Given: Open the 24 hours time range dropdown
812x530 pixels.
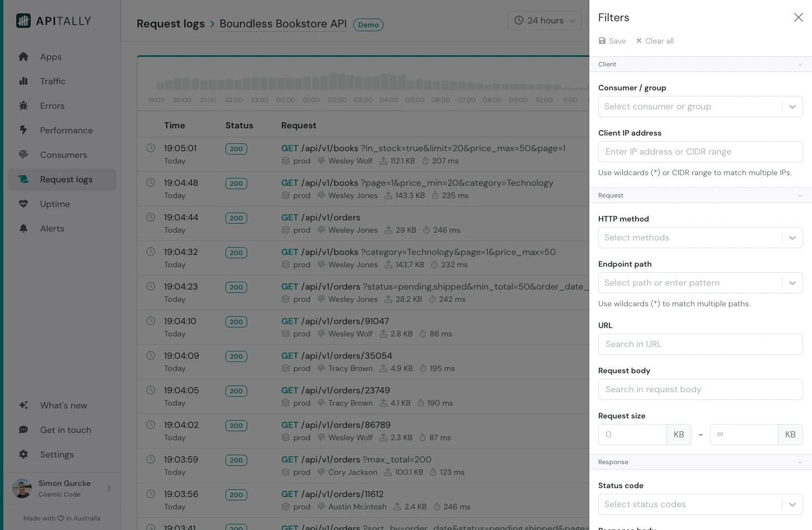Looking at the screenshot, I should pyautogui.click(x=544, y=20).
